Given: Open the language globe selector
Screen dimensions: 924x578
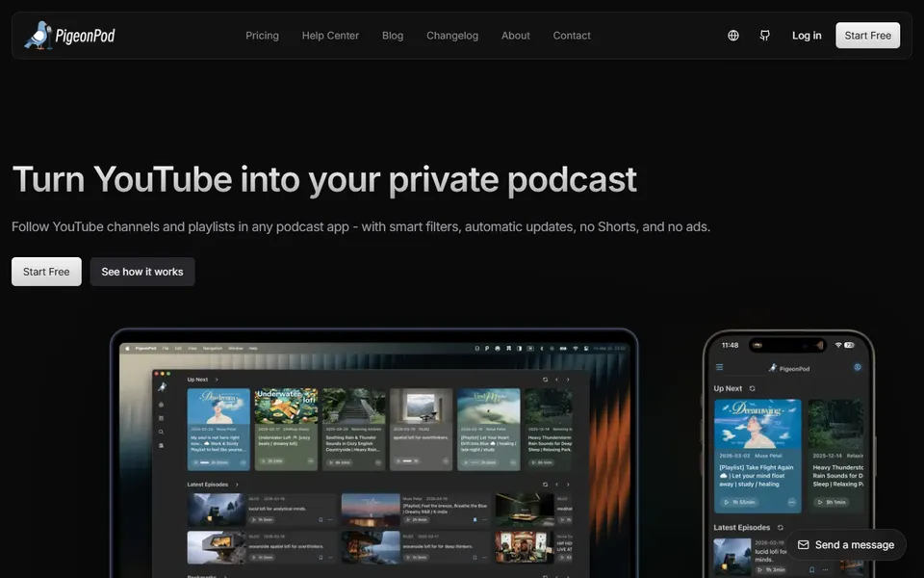Looking at the screenshot, I should 733,36.
